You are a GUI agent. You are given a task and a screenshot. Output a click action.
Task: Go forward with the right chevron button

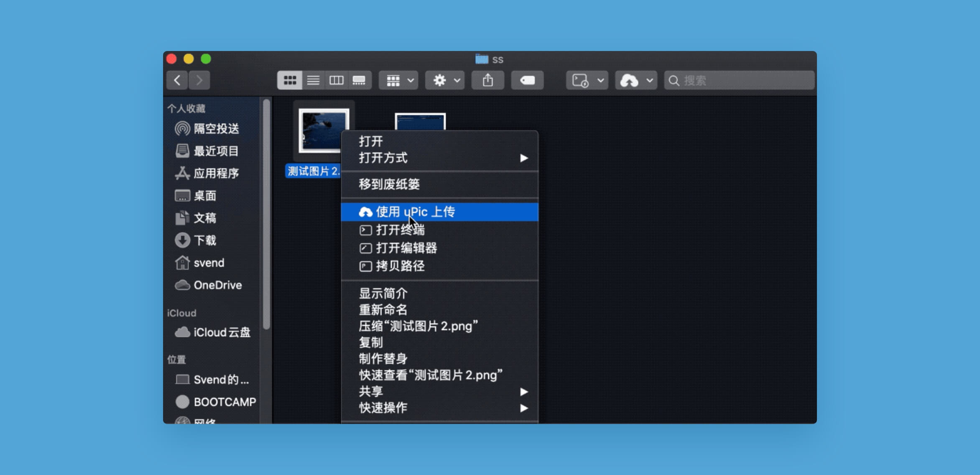tap(199, 80)
